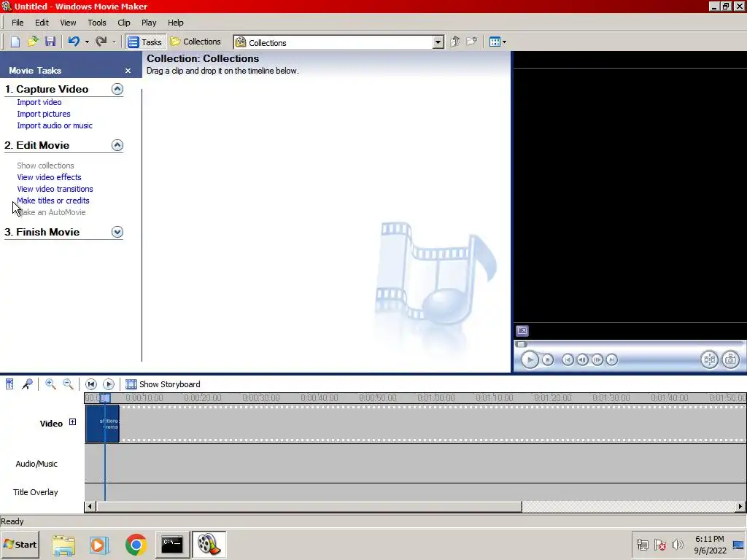The width and height of the screenshot is (747, 560).
Task: Select the video clip on the timeline
Action: [x=102, y=424]
